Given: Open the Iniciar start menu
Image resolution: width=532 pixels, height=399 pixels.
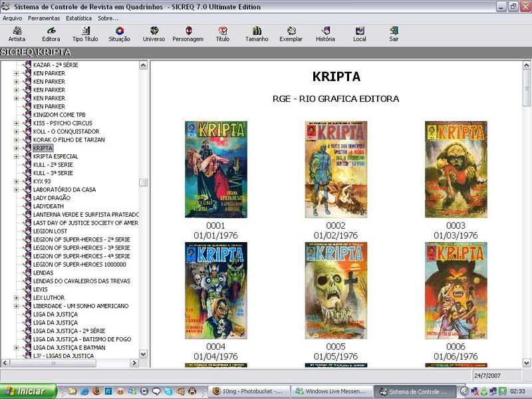Looking at the screenshot, I should pos(28,391).
